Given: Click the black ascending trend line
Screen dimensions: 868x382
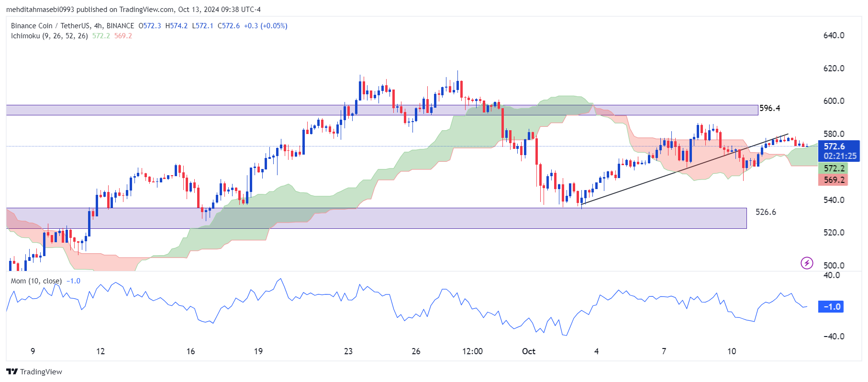Looking at the screenshot, I should coord(685,169).
